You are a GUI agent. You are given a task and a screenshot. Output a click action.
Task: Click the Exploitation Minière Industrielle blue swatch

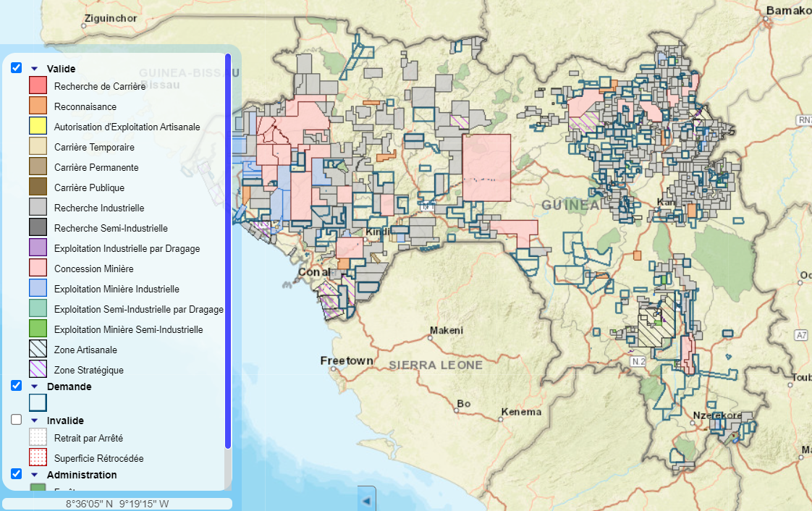[x=38, y=288]
